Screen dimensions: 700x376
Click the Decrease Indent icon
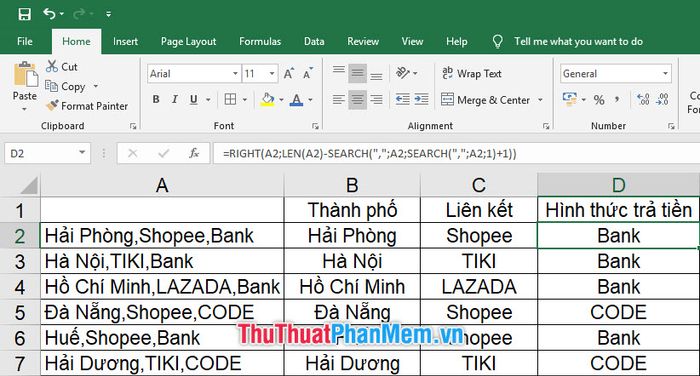coord(403,99)
